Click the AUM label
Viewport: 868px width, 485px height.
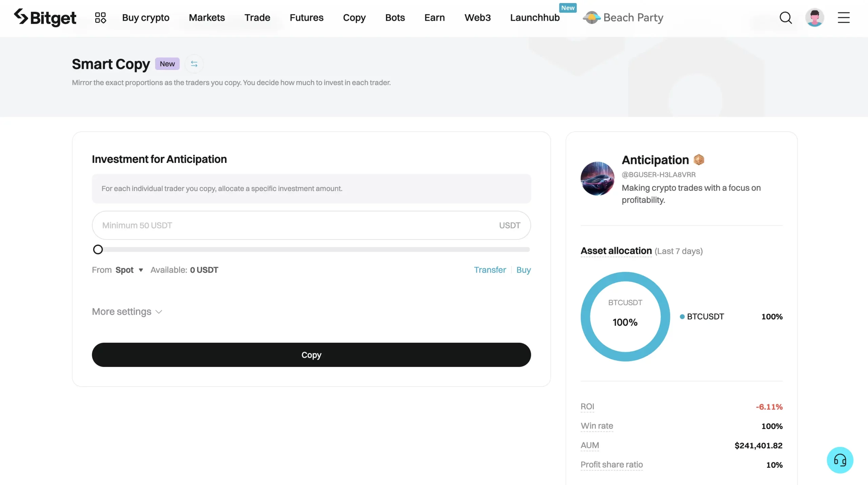coord(590,445)
